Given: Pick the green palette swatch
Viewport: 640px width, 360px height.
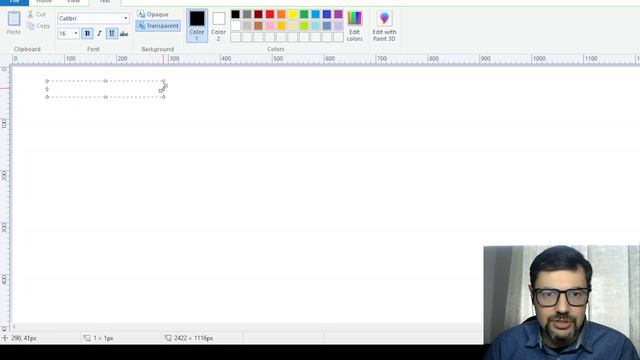Looking at the screenshot, I should point(304,14).
